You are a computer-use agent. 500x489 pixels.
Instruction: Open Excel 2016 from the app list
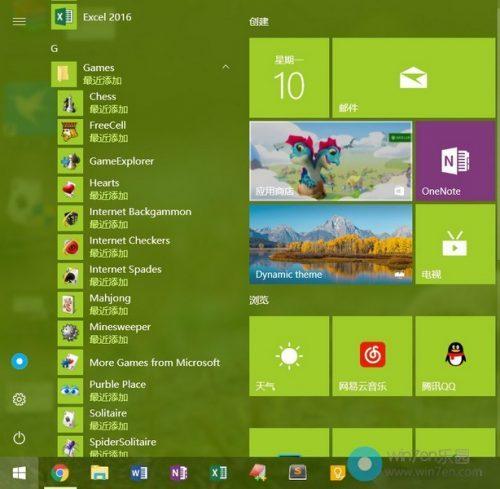coord(92,17)
